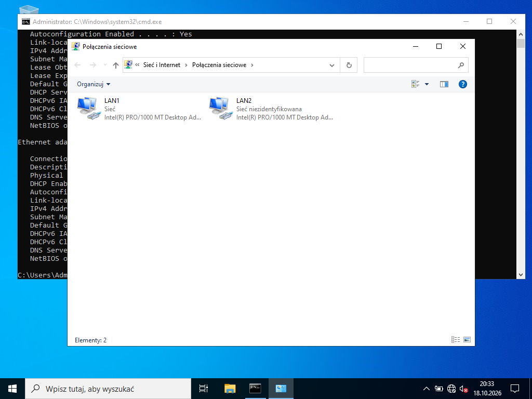Click the search magnifier icon

click(461, 65)
